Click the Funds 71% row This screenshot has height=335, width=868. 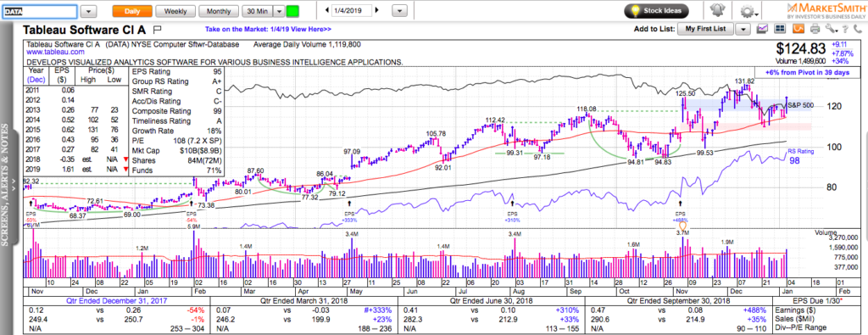[x=177, y=170]
